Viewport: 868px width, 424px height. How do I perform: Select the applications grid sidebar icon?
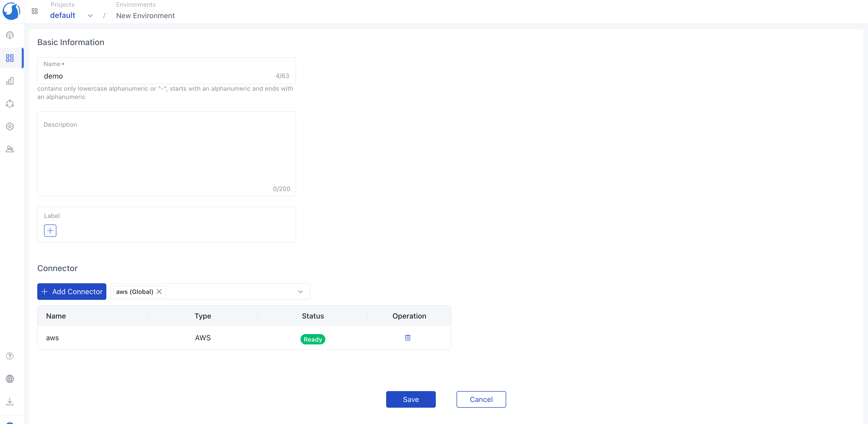[x=10, y=58]
